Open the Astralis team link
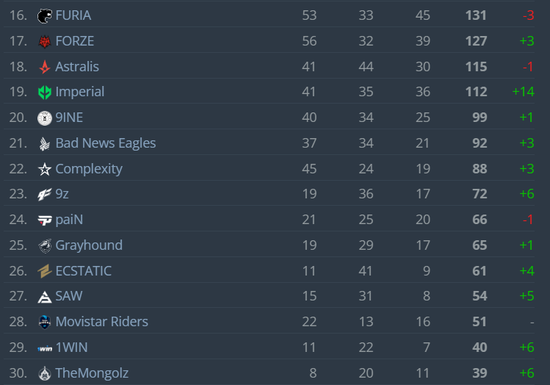This screenshot has width=550, height=385. [77, 67]
